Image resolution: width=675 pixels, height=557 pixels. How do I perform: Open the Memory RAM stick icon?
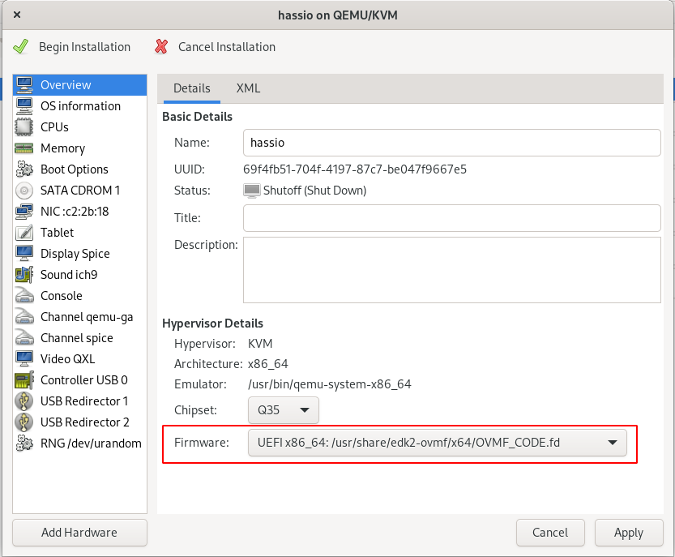click(24, 148)
